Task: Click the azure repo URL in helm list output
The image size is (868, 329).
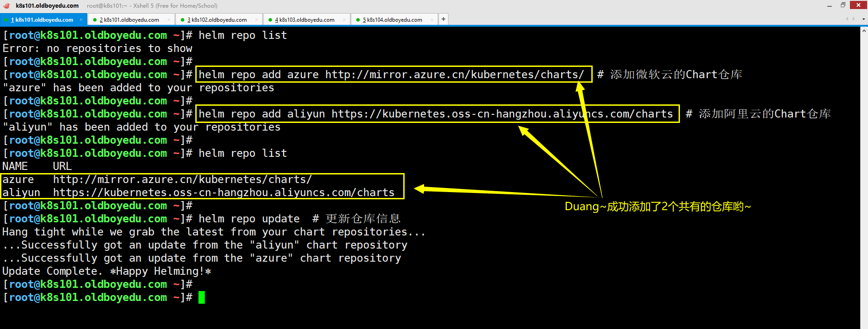Action: tap(182, 179)
